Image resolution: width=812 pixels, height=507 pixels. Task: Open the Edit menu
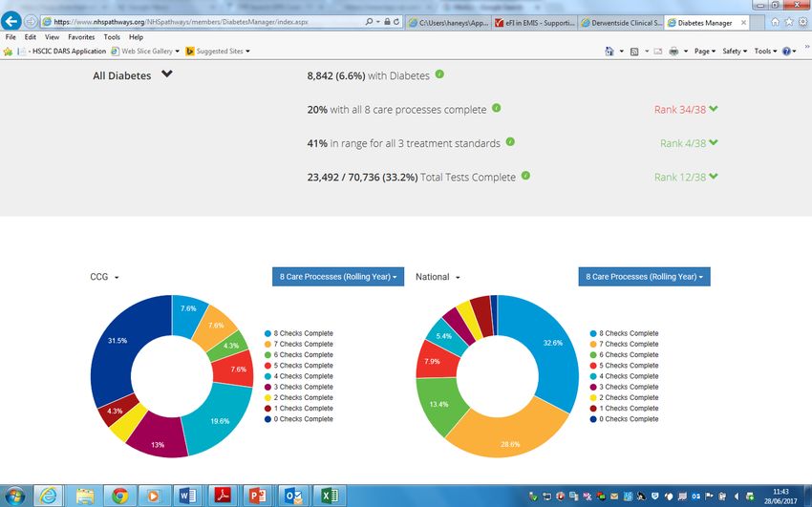tap(30, 37)
